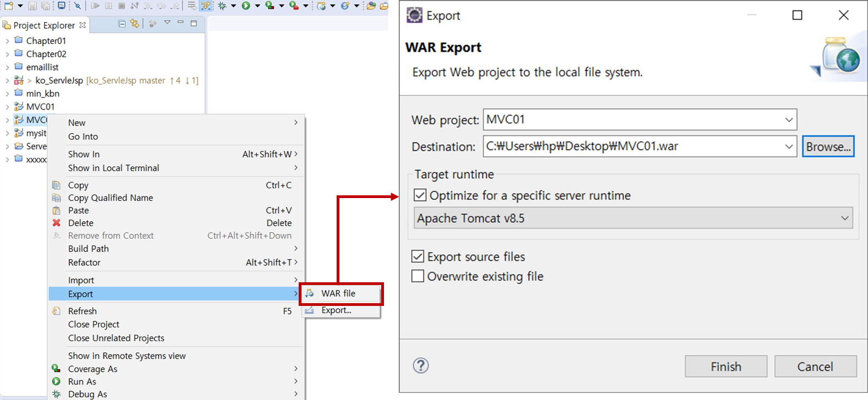Toggle Skip All Breakpoints icon

point(78,6)
